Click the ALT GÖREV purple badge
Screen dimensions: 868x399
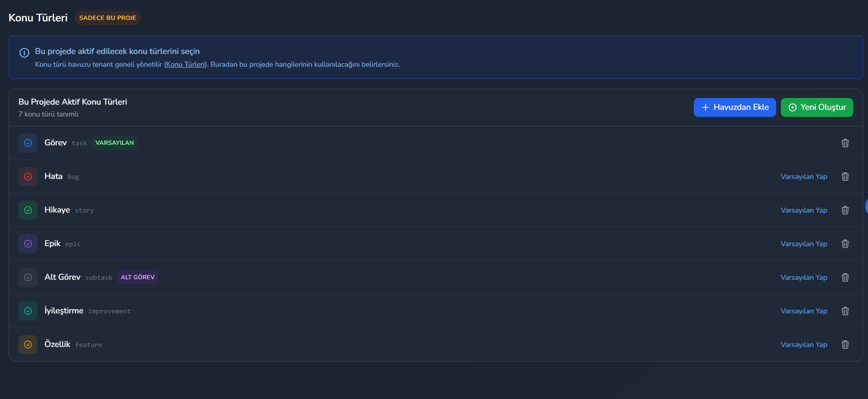(x=138, y=277)
